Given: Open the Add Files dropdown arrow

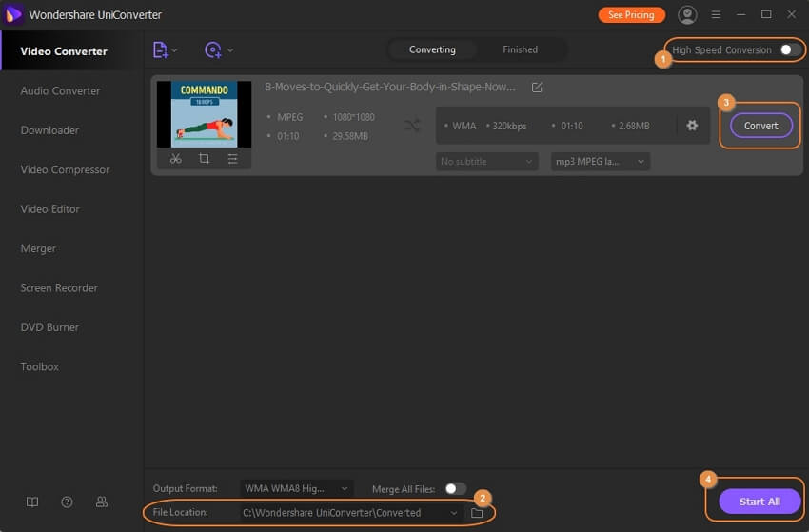Looking at the screenshot, I should click(x=174, y=50).
